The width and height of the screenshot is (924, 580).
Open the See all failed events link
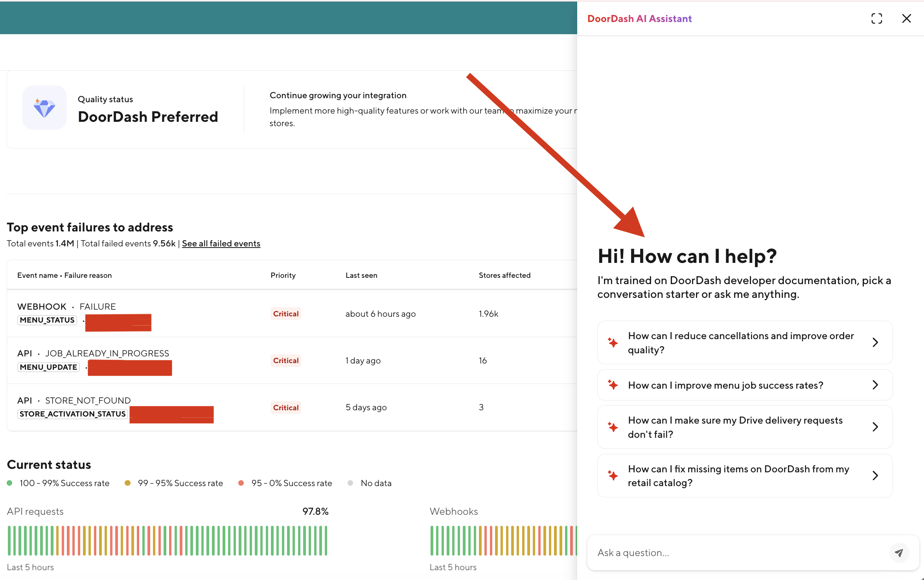point(221,243)
